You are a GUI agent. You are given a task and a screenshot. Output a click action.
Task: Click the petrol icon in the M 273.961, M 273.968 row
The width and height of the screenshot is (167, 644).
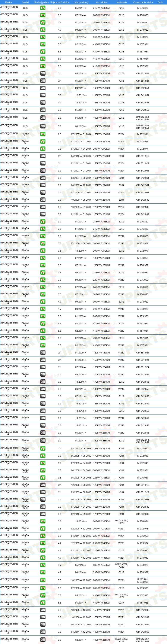click(x=43, y=580)
